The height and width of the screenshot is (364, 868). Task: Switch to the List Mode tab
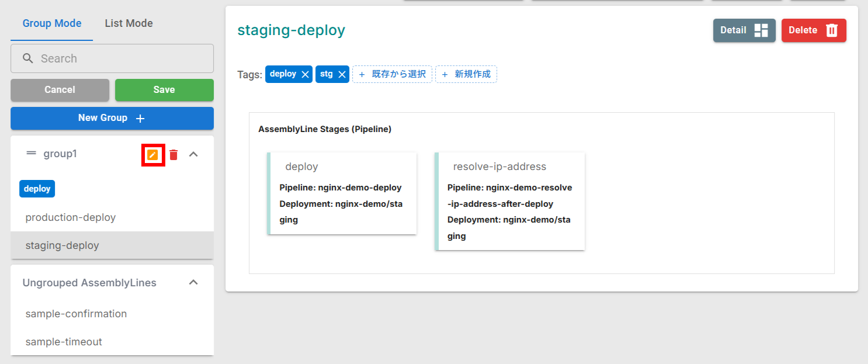point(129,23)
